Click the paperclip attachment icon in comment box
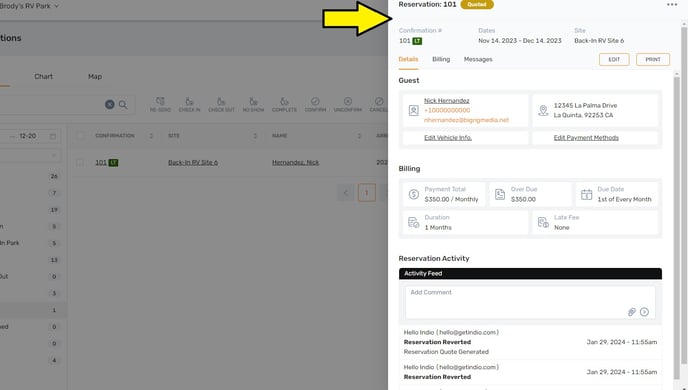688x390 pixels. [631, 312]
